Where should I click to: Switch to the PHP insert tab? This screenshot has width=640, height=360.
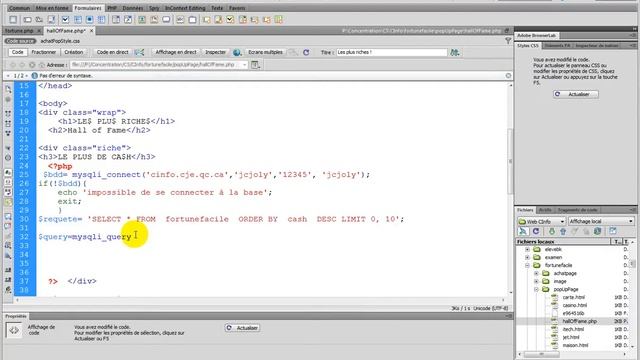point(112,8)
